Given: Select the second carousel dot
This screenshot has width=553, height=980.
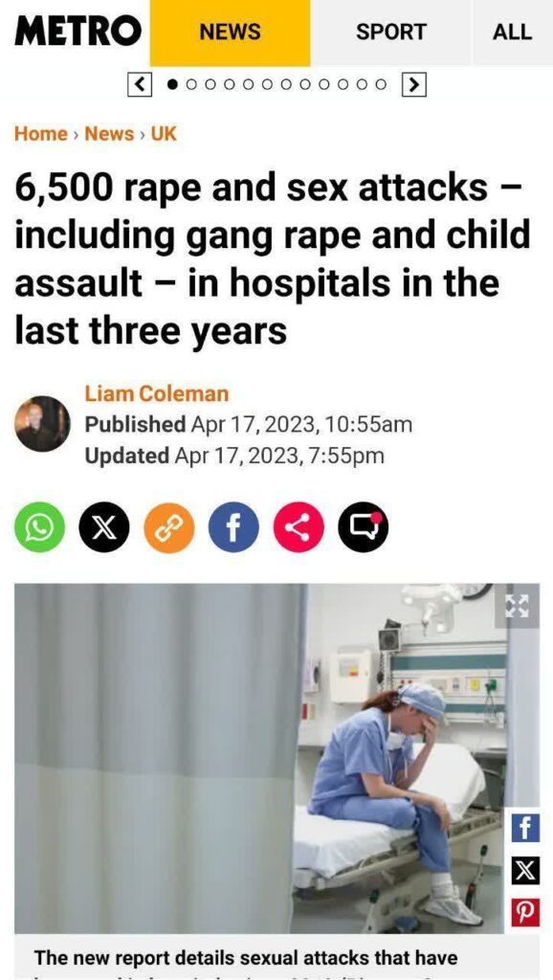Looking at the screenshot, I should pos(192,84).
